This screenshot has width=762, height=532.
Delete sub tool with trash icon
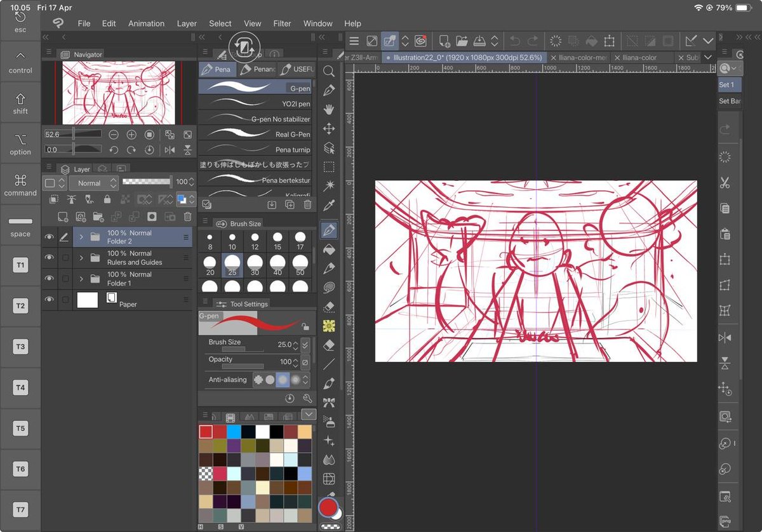pos(307,204)
